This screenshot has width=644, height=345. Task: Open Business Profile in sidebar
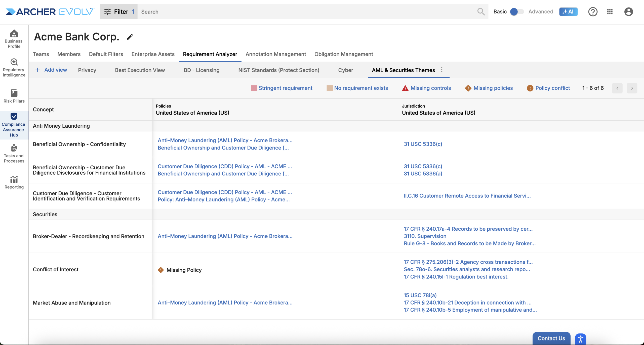[x=14, y=39]
